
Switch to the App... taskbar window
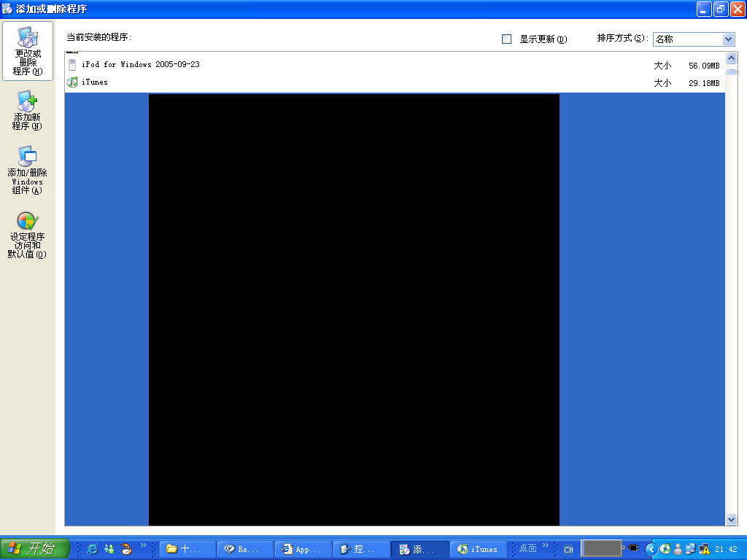pyautogui.click(x=303, y=549)
